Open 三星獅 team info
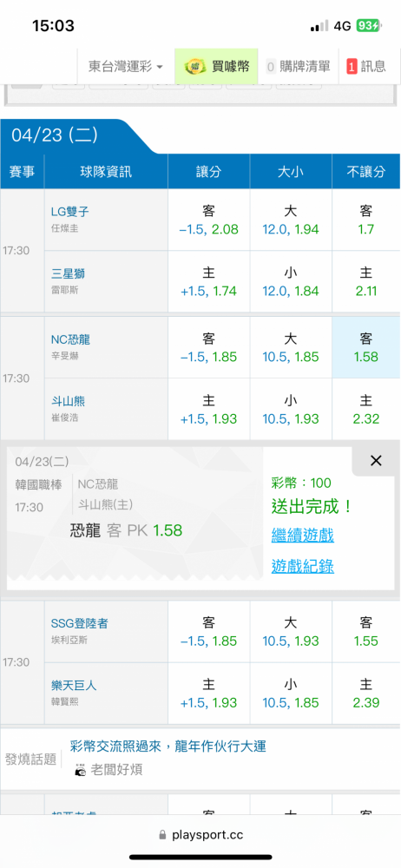The width and height of the screenshot is (401, 868). (68, 274)
